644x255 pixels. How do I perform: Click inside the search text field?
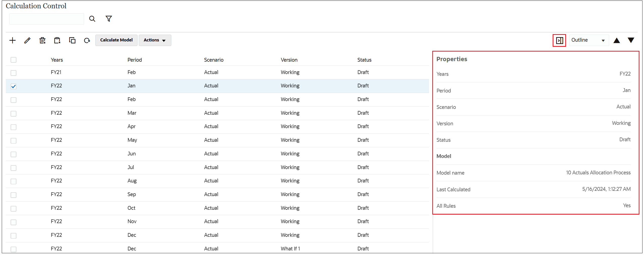click(x=46, y=19)
